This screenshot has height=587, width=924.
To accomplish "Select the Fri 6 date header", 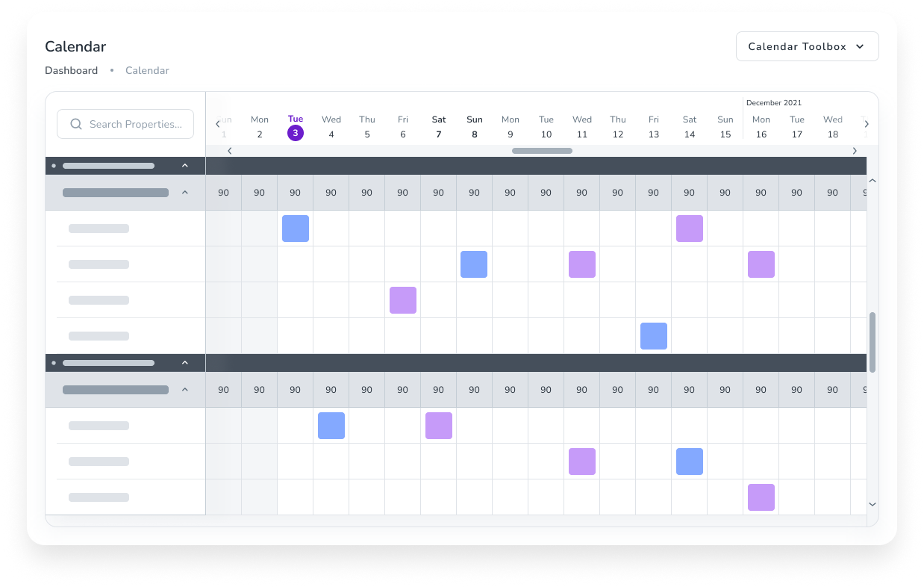I will (403, 127).
